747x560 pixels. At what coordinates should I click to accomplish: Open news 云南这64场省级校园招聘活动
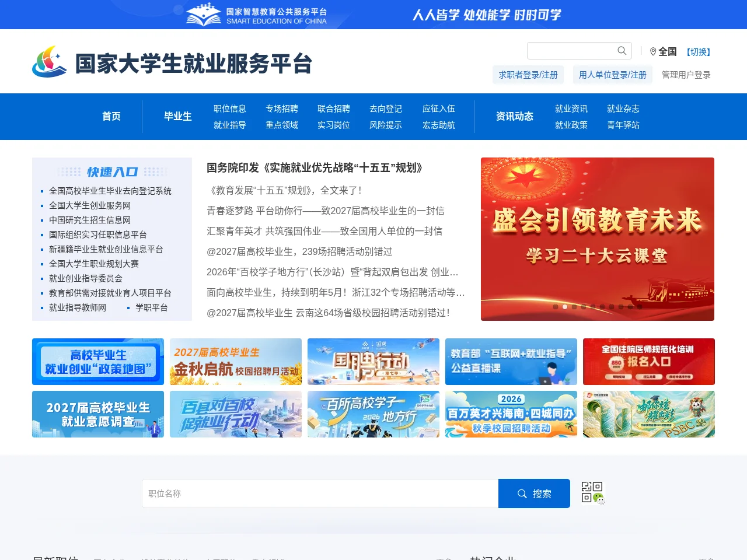328,313
